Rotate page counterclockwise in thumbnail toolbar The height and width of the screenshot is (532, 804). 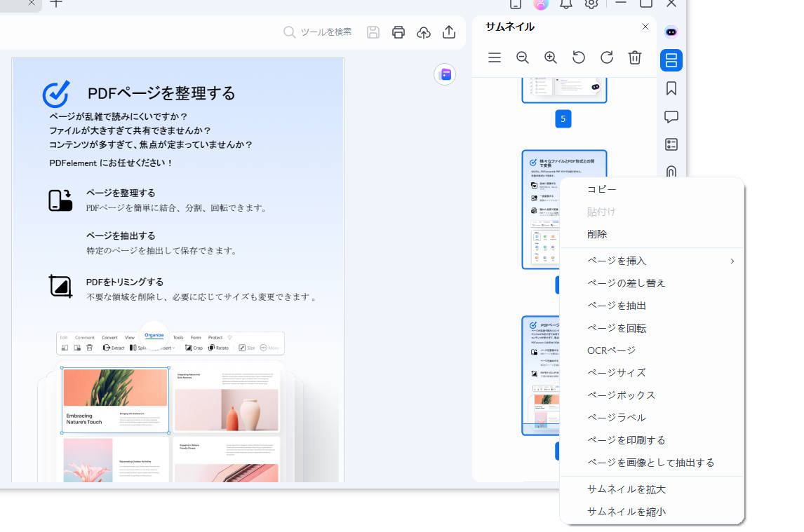pos(578,57)
